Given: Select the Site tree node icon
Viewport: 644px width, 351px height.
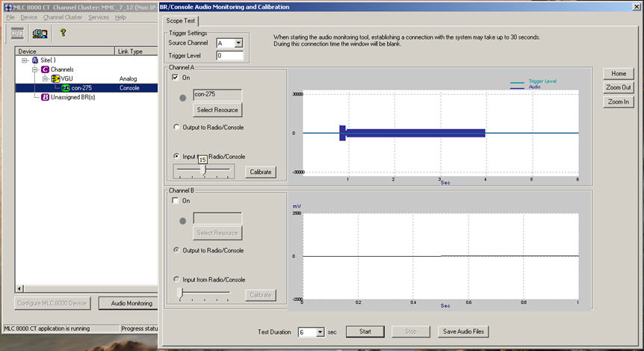Looking at the screenshot, I should click(x=35, y=60).
